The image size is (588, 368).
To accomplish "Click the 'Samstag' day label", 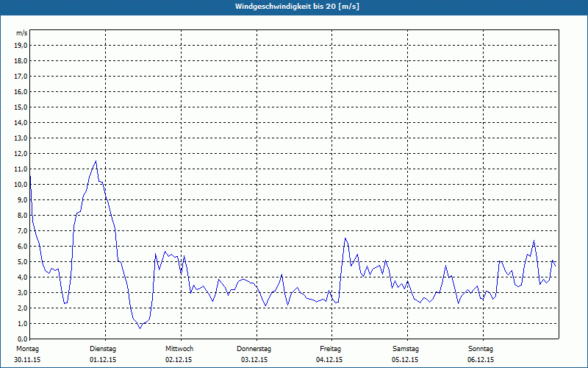I will click(x=406, y=349).
